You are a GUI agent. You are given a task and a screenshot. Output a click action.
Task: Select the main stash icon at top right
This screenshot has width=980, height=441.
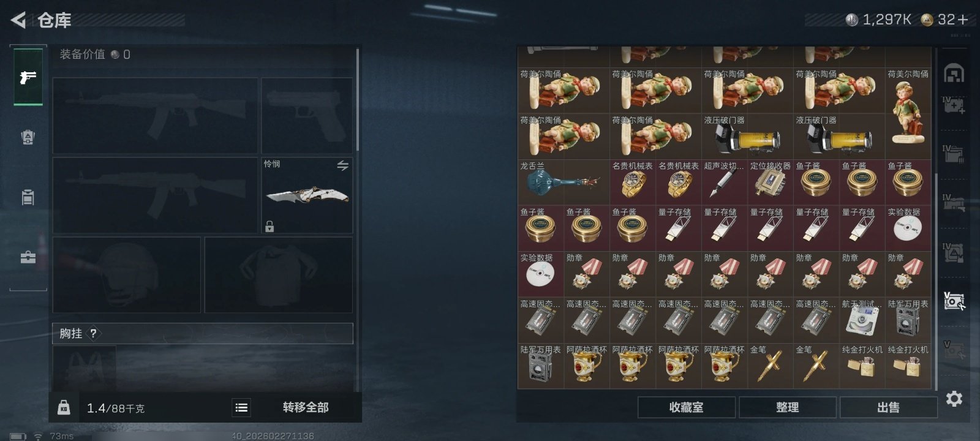954,73
